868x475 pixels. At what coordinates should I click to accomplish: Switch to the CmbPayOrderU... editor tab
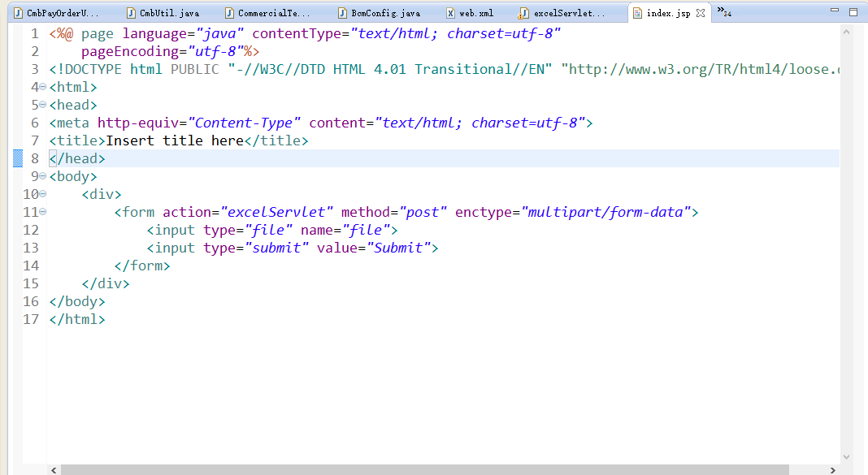56,13
